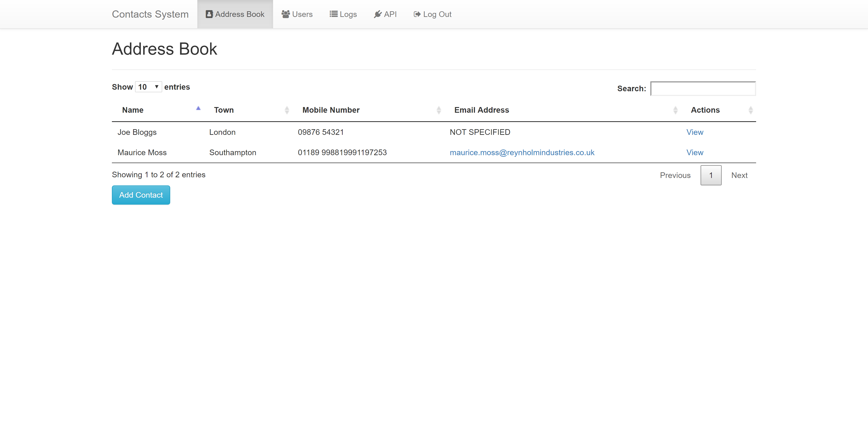
Task: Open the Show entries dropdown
Action: click(148, 87)
